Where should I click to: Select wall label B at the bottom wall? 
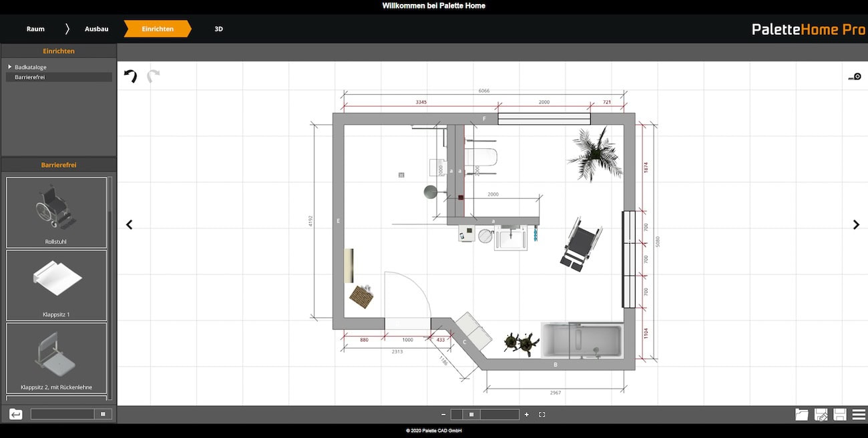[556, 365]
